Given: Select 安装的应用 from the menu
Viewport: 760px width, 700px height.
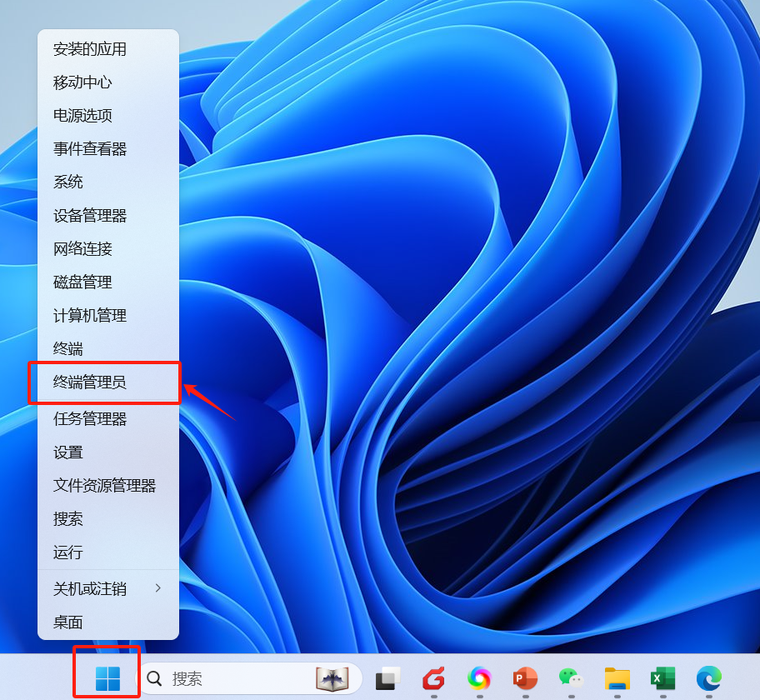Looking at the screenshot, I should tap(108, 49).
